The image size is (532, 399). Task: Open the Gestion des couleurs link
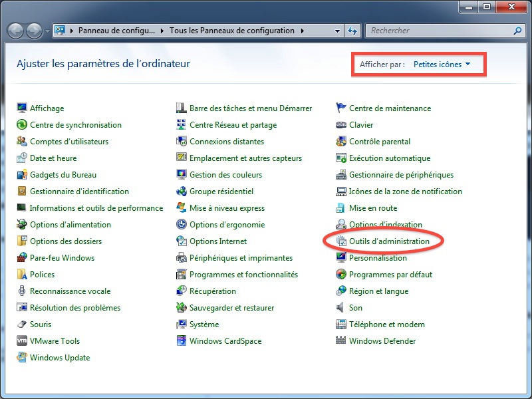[225, 174]
